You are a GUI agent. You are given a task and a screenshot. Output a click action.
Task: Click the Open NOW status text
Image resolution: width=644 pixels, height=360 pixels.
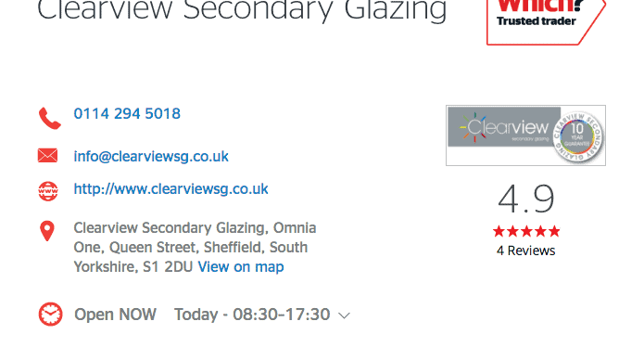point(115,315)
